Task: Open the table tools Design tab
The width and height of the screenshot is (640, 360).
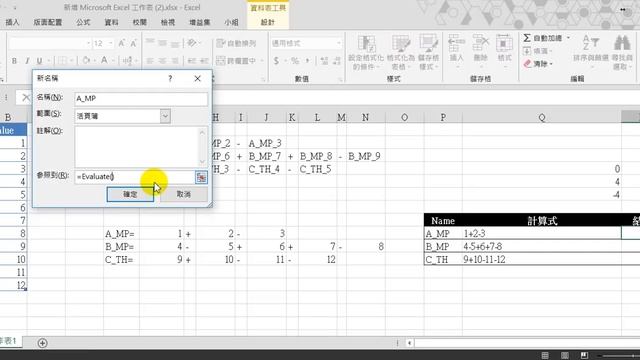Action: 268,22
